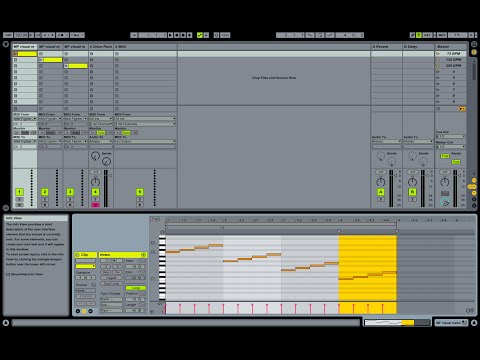Click the transport Stop button

(177, 35)
